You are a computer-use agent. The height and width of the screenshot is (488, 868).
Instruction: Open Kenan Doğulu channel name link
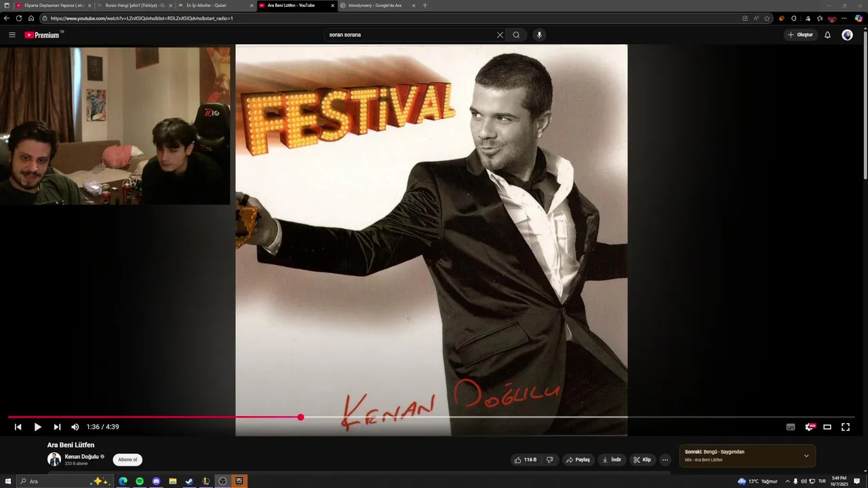point(81,457)
